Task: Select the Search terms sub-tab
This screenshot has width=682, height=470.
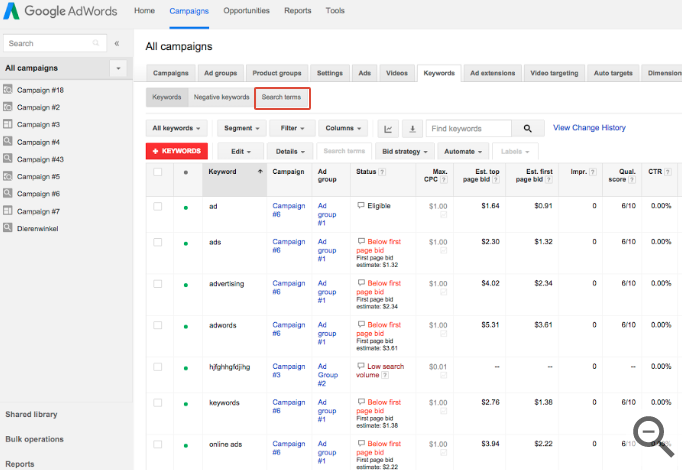Action: tap(282, 97)
